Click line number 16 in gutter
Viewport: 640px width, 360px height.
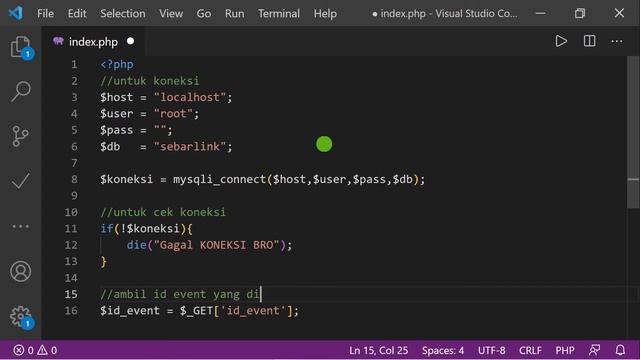(71, 311)
